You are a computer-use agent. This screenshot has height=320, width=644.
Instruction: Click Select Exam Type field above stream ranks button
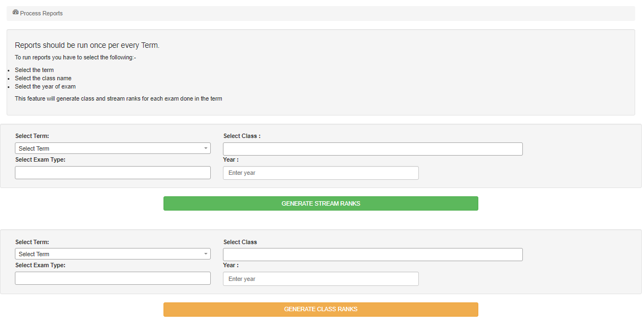click(112, 173)
